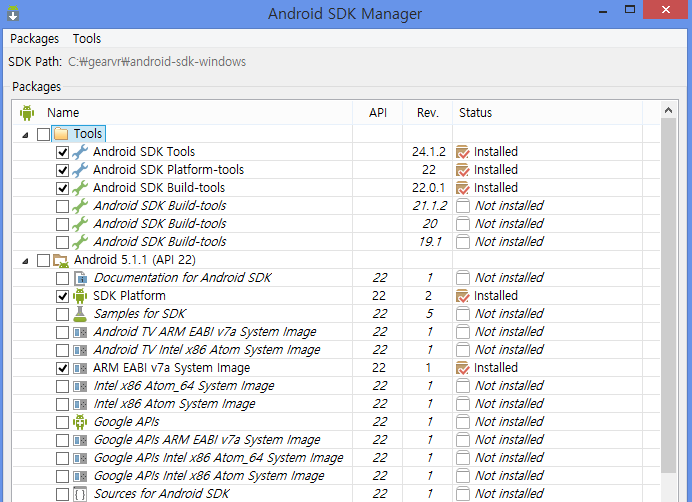This screenshot has width=692, height=502.
Task: Check the Android TV ARM EABI v7a checkbox
Action: point(62,332)
